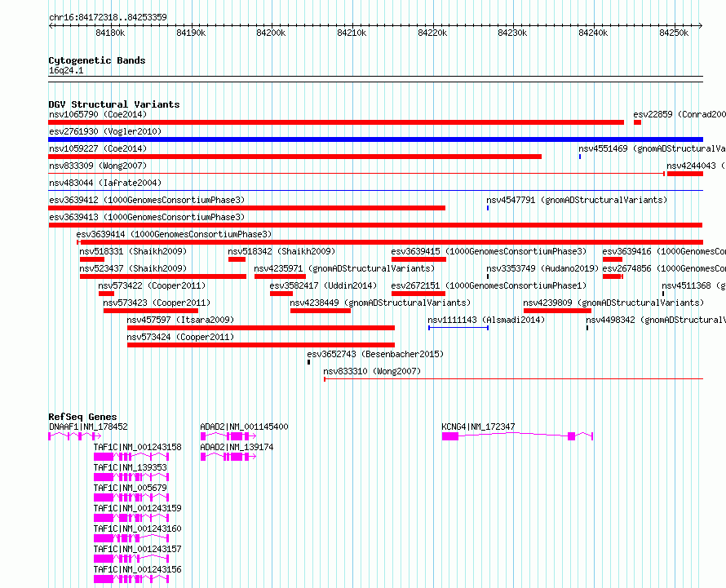Open nsv4244043 variant label
The height and width of the screenshot is (588, 726).
[x=696, y=166]
